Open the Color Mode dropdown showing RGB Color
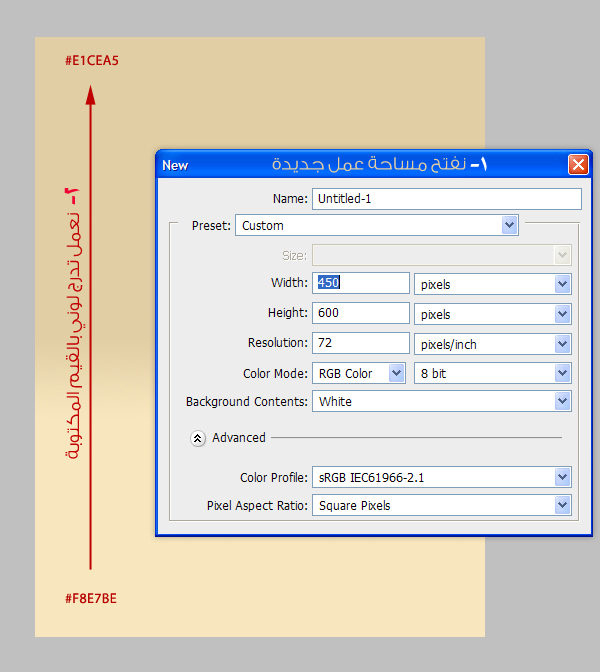Image resolution: width=600 pixels, height=672 pixels. tap(359, 373)
